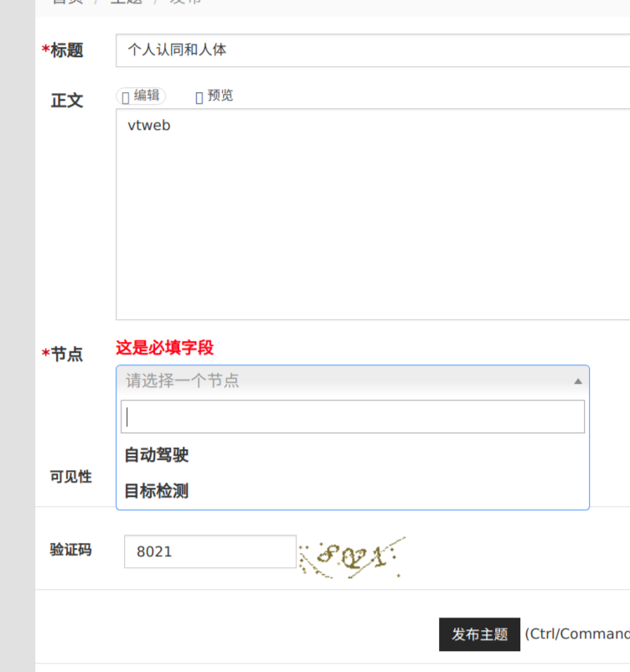Image resolution: width=630 pixels, height=672 pixels.
Task: Click the 发布主题 button
Action: tap(479, 634)
